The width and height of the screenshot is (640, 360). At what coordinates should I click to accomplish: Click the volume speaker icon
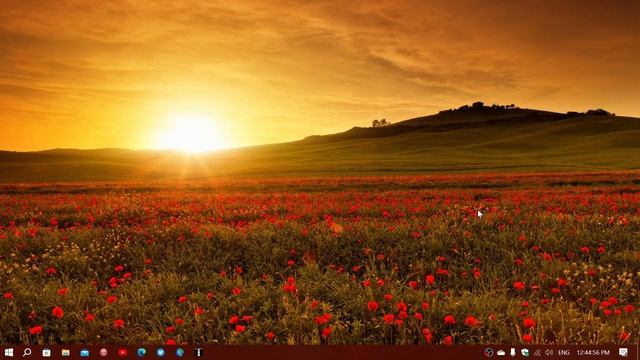point(549,352)
